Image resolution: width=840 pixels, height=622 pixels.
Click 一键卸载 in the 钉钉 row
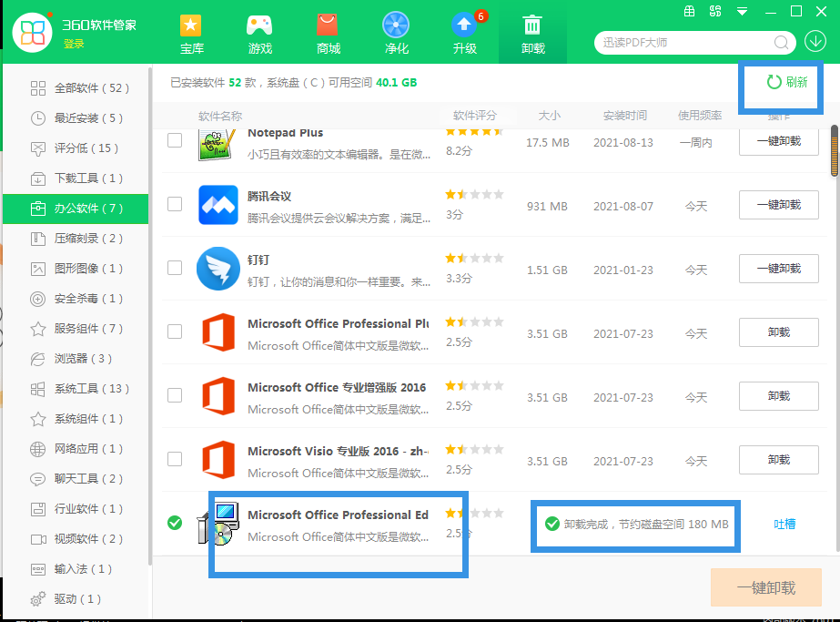[779, 269]
